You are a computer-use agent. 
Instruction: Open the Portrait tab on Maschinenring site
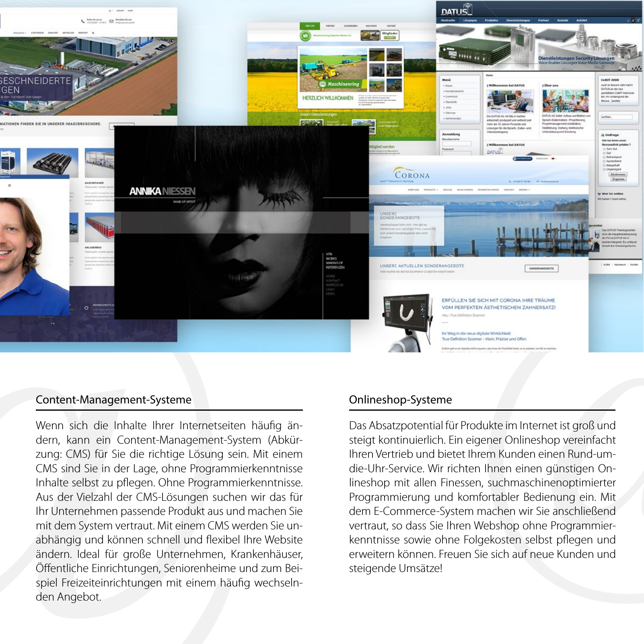tap(330, 26)
